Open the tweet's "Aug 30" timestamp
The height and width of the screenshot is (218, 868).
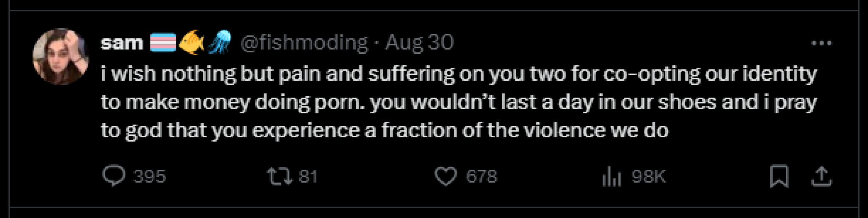pos(419,43)
